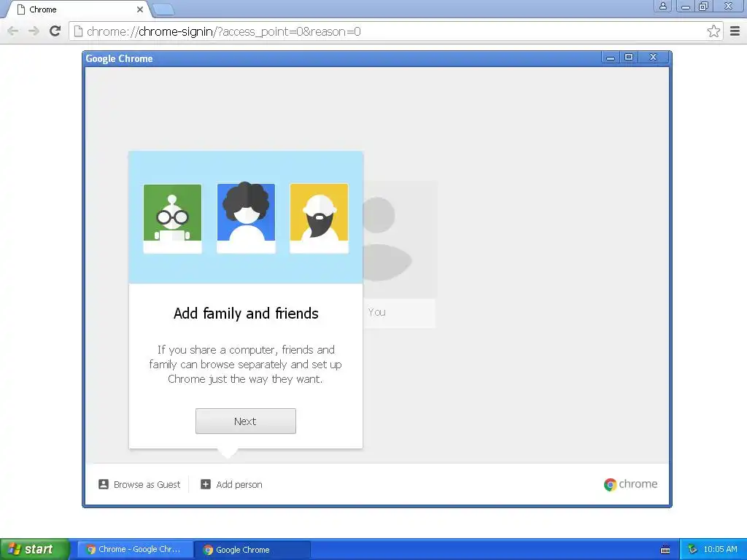The image size is (747, 560).
Task: Click the 'Add family and friends' heading
Action: click(246, 314)
